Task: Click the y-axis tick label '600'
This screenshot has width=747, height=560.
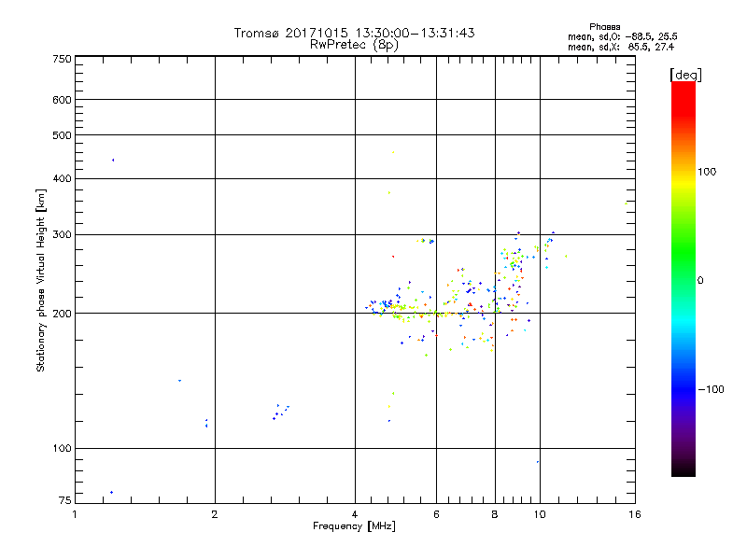Action: 63,100
